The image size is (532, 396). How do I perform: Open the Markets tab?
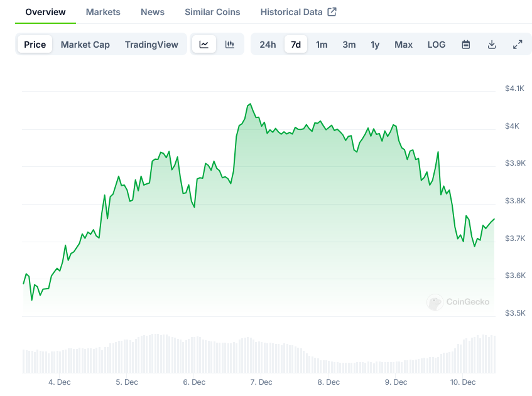pyautogui.click(x=103, y=12)
